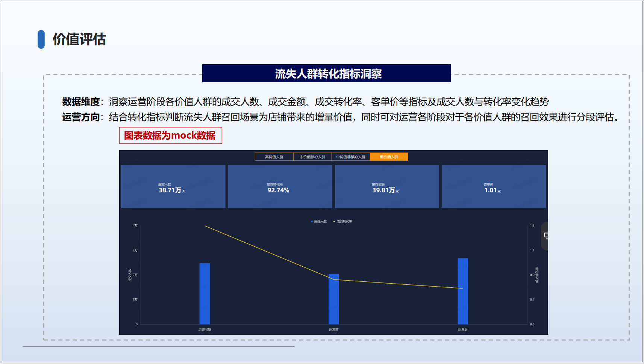Select the 流失人群转化指标洞察 title banner

[326, 73]
